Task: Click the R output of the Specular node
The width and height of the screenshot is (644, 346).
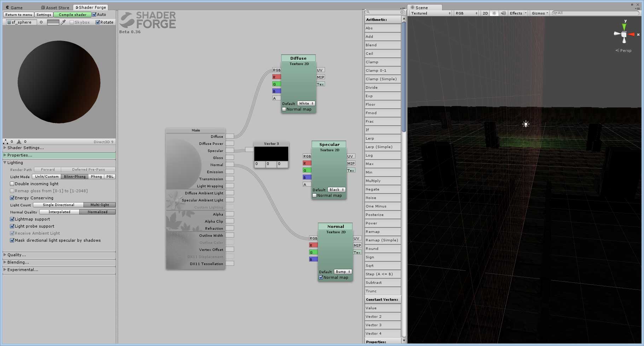Action: pyautogui.click(x=307, y=163)
